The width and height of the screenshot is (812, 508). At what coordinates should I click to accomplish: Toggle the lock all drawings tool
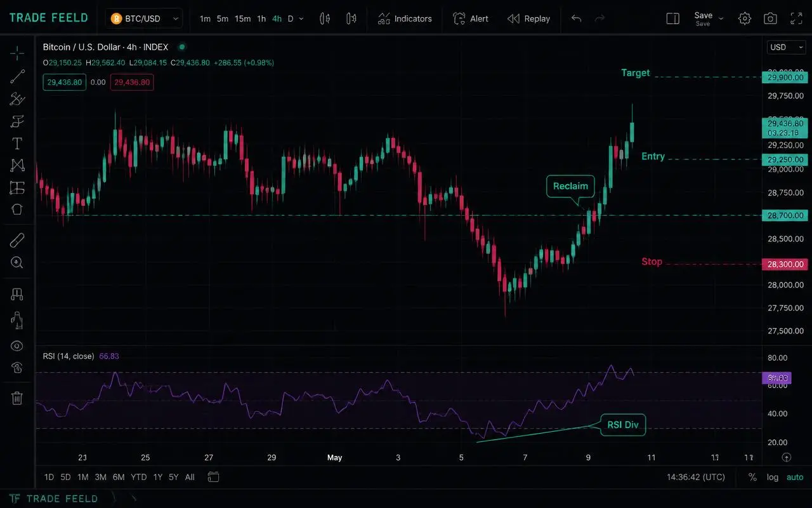pyautogui.click(x=17, y=319)
